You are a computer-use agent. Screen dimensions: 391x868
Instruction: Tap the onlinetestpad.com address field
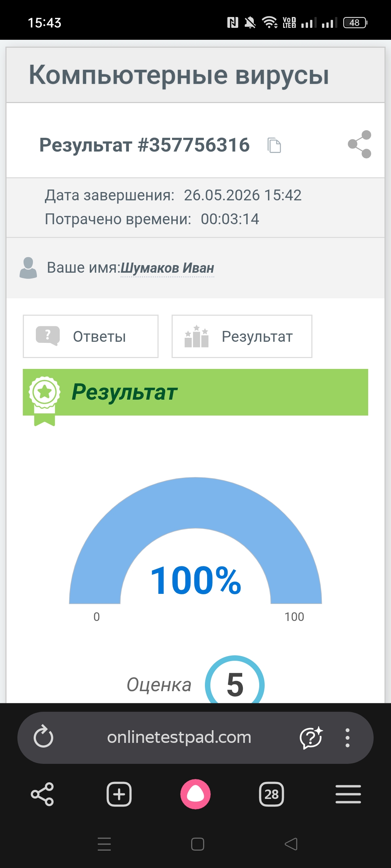[x=179, y=737]
